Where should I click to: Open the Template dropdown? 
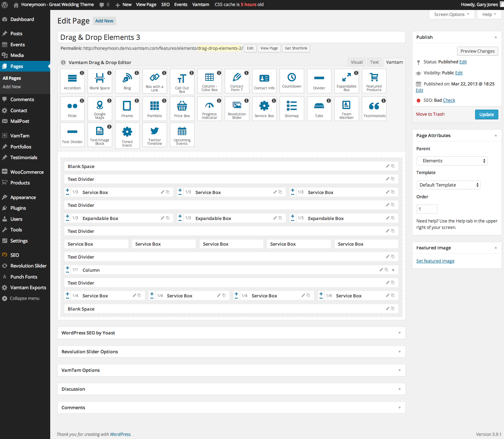(x=448, y=185)
